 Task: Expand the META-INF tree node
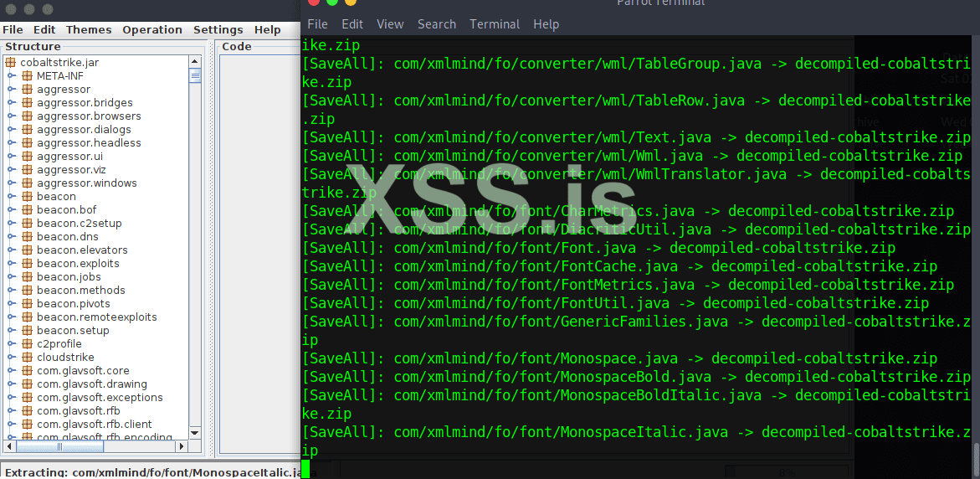11,75
